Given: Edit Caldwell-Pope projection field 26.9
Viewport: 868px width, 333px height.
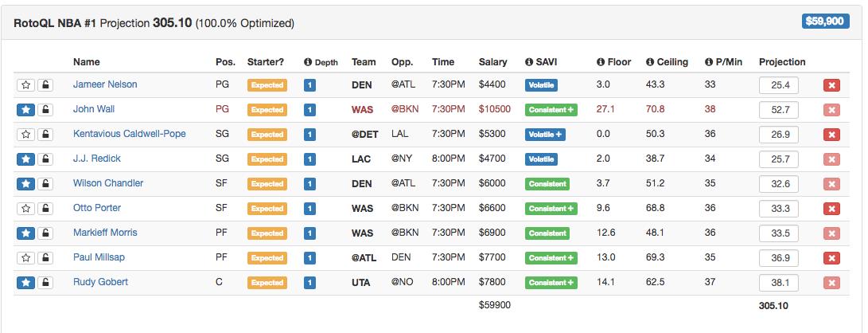Looking at the screenshot, I should coord(778,135).
